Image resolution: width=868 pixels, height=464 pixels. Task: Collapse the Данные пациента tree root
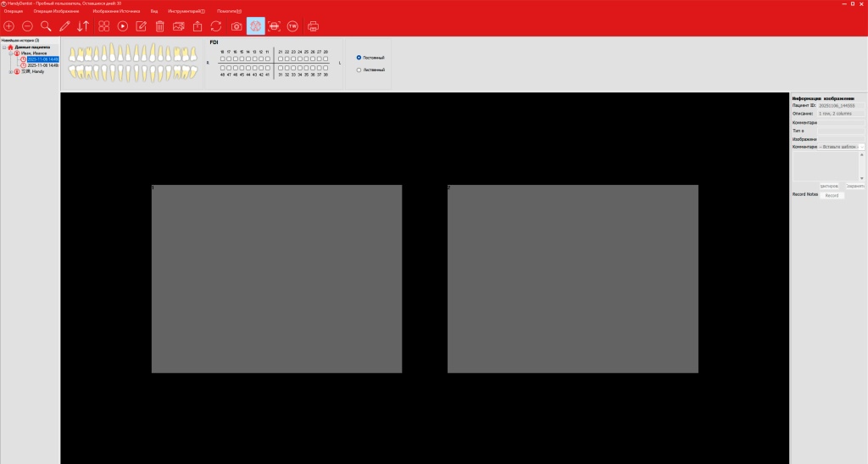point(4,47)
